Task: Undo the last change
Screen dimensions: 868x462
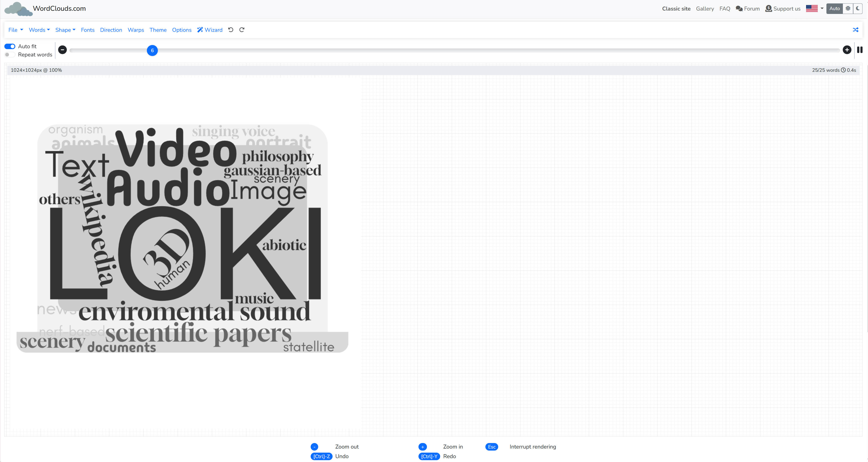Action: pos(230,30)
